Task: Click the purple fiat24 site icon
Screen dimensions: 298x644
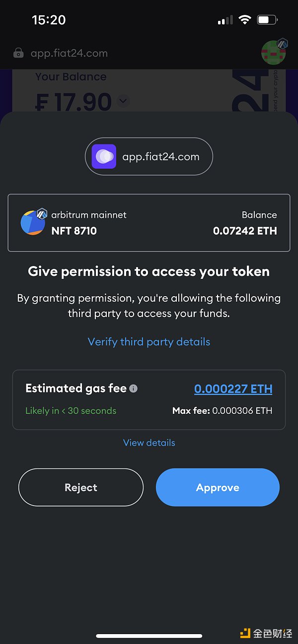Action: pos(104,157)
